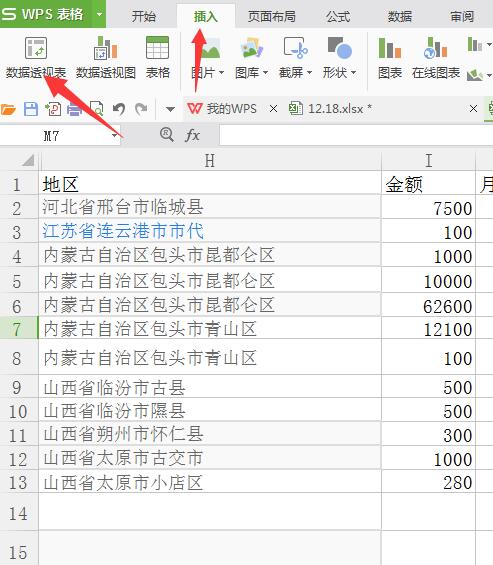This screenshot has width=493, height=565.
Task: Open the insert function fx button
Action: 192,135
